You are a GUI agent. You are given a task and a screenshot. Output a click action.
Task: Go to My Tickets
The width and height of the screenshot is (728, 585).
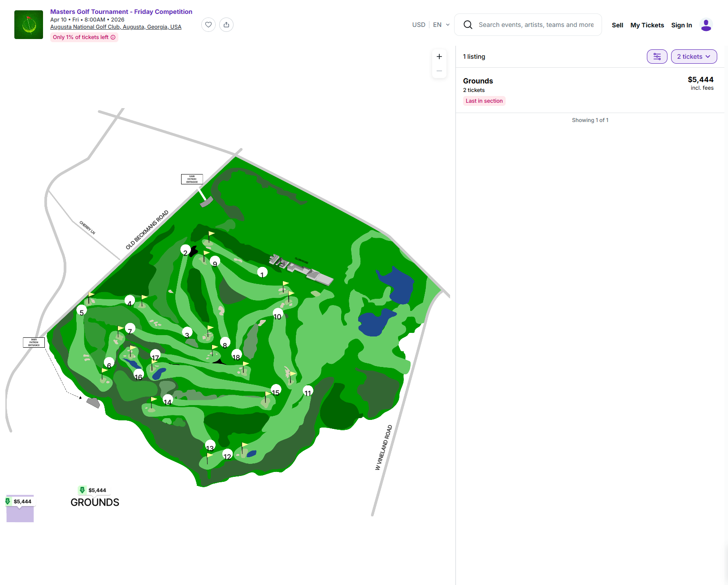pyautogui.click(x=647, y=25)
